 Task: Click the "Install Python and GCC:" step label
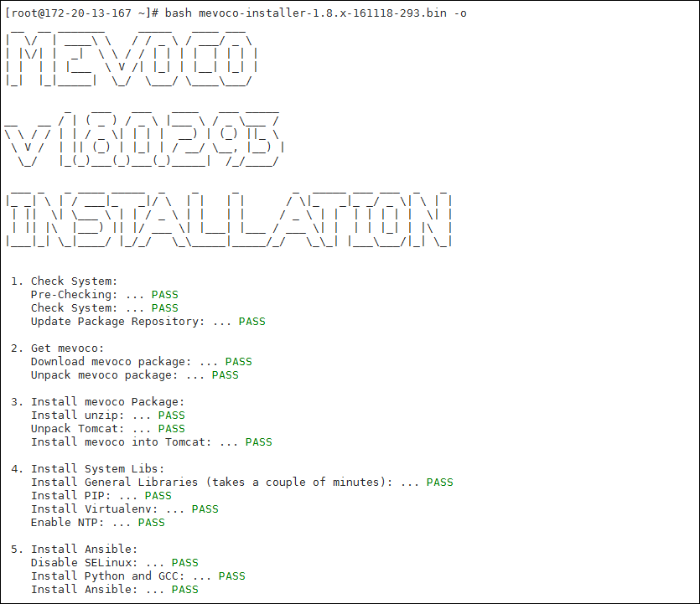coord(107,576)
